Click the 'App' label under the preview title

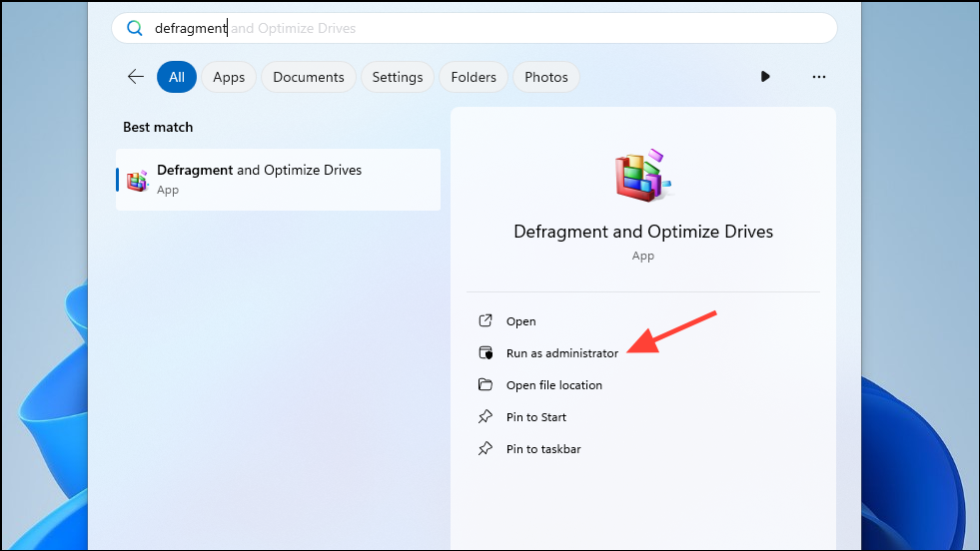[x=643, y=257]
